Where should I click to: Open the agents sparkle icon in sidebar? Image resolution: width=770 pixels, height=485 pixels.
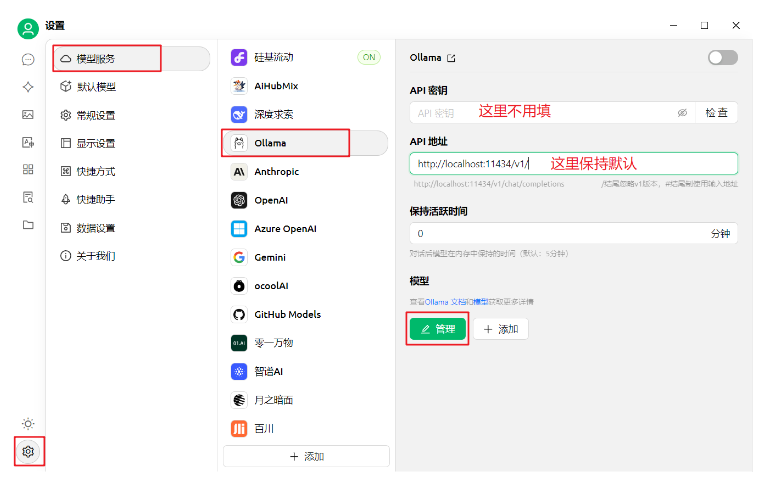point(28,87)
